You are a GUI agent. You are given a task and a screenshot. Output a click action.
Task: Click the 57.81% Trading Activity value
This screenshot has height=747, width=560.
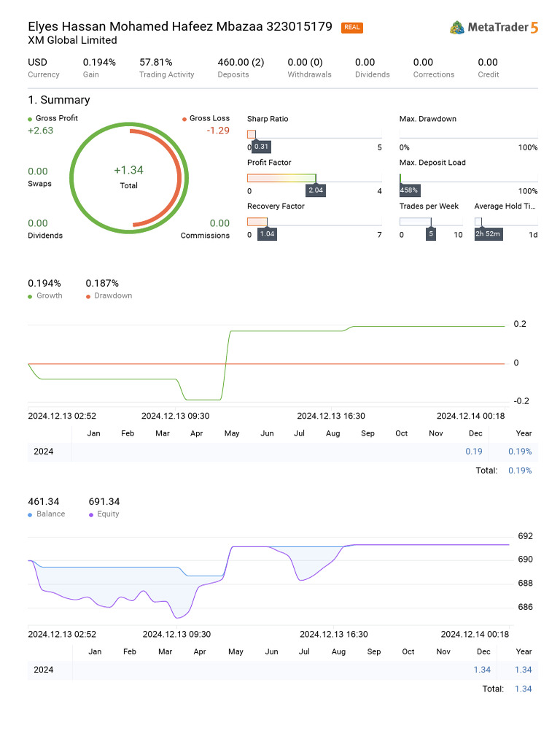(x=156, y=63)
